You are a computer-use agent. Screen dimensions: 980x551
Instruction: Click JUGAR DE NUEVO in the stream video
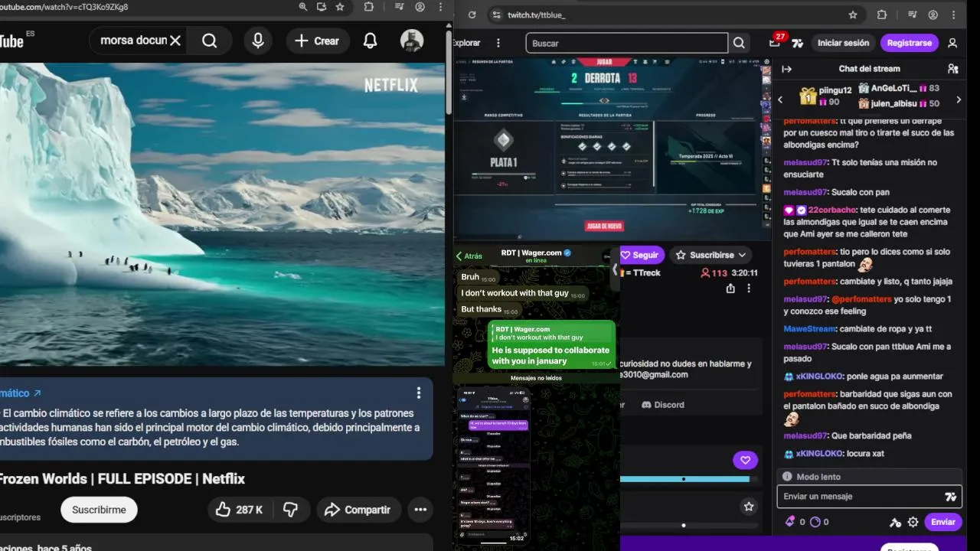tap(604, 227)
